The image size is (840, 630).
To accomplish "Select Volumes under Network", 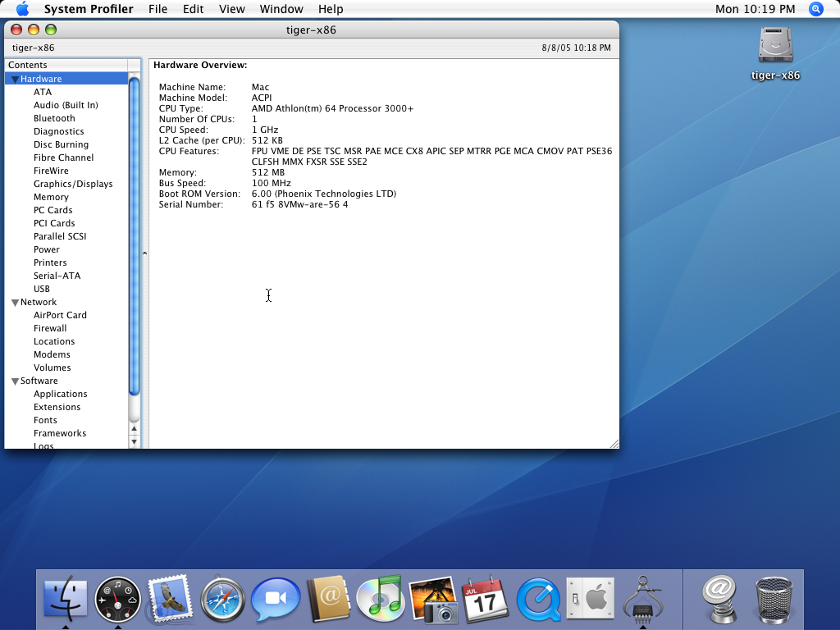I will (x=52, y=367).
